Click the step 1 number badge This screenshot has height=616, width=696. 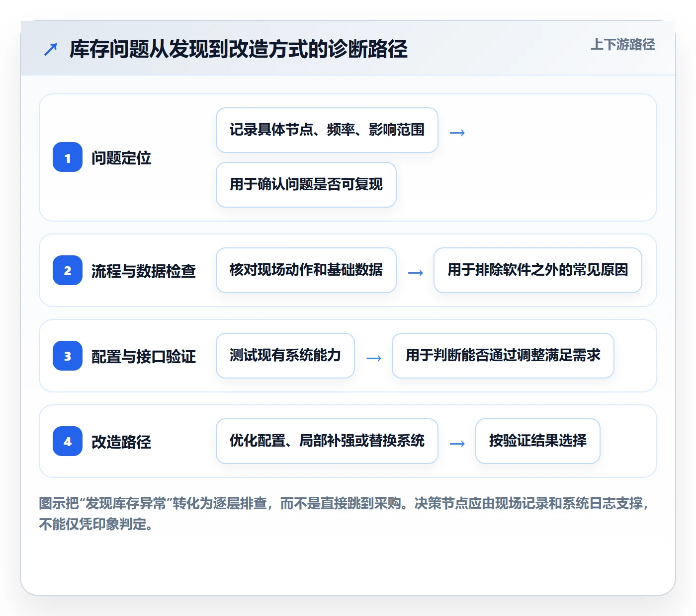(x=68, y=157)
